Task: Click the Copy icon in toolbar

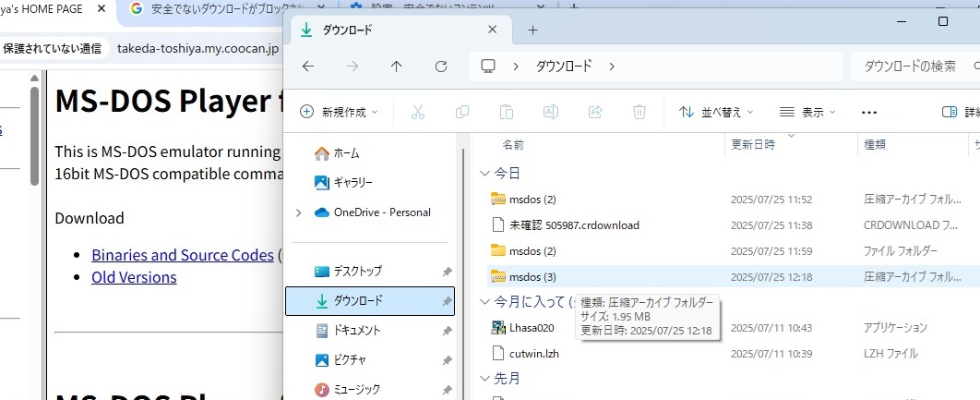Action: pyautogui.click(x=462, y=112)
